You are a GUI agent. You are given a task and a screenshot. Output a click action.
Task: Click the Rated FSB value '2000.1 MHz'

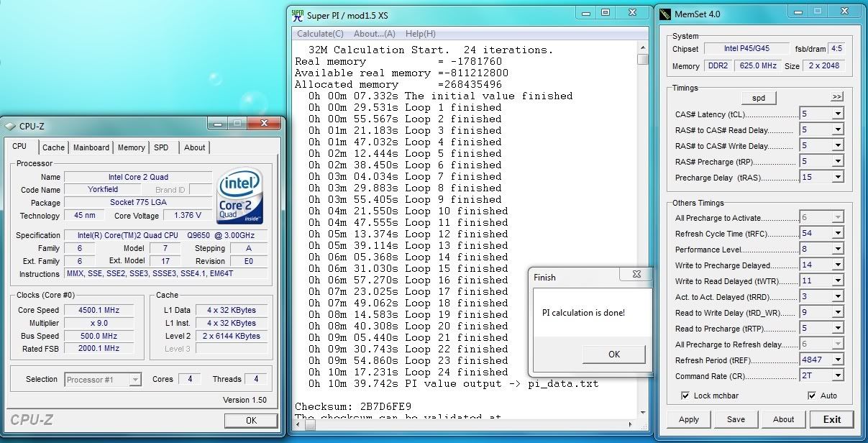[99, 349]
